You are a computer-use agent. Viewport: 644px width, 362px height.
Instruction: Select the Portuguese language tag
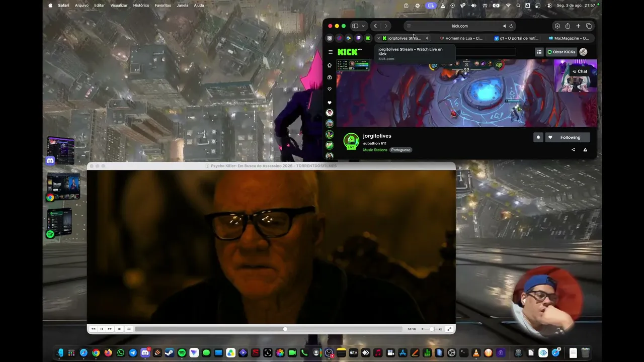tap(401, 150)
